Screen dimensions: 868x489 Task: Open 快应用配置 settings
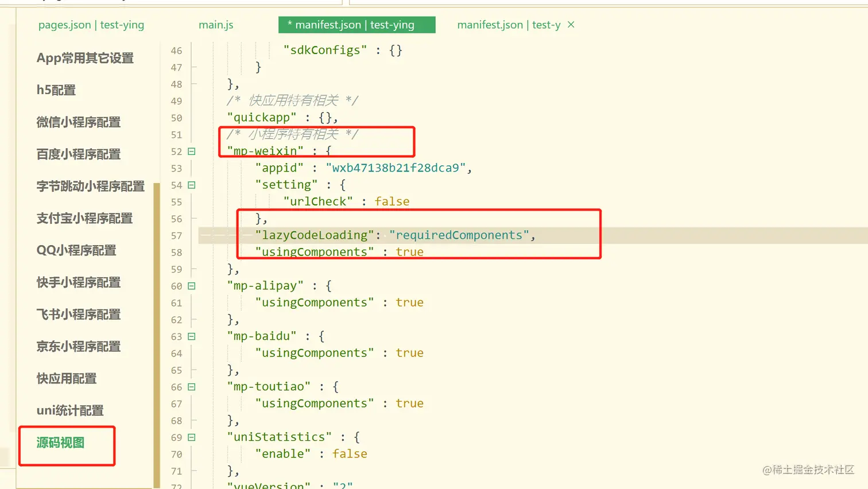67,379
